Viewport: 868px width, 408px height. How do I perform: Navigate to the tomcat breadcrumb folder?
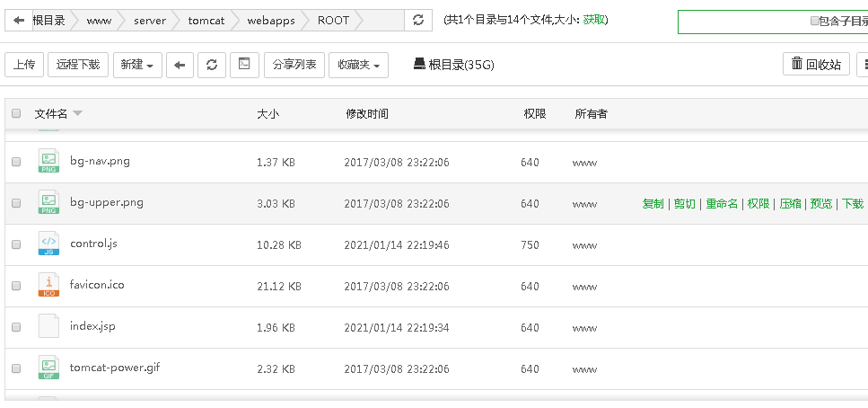[x=206, y=20]
